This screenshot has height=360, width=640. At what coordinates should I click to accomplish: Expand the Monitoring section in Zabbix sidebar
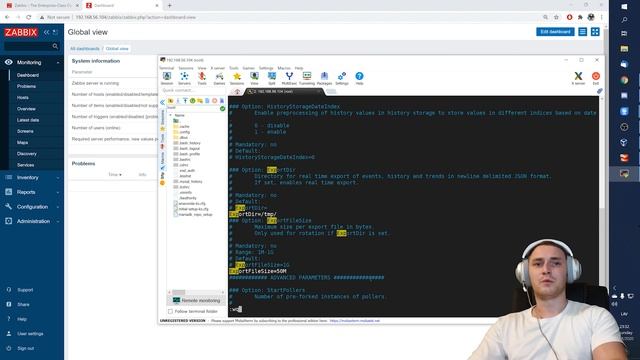(x=32, y=62)
